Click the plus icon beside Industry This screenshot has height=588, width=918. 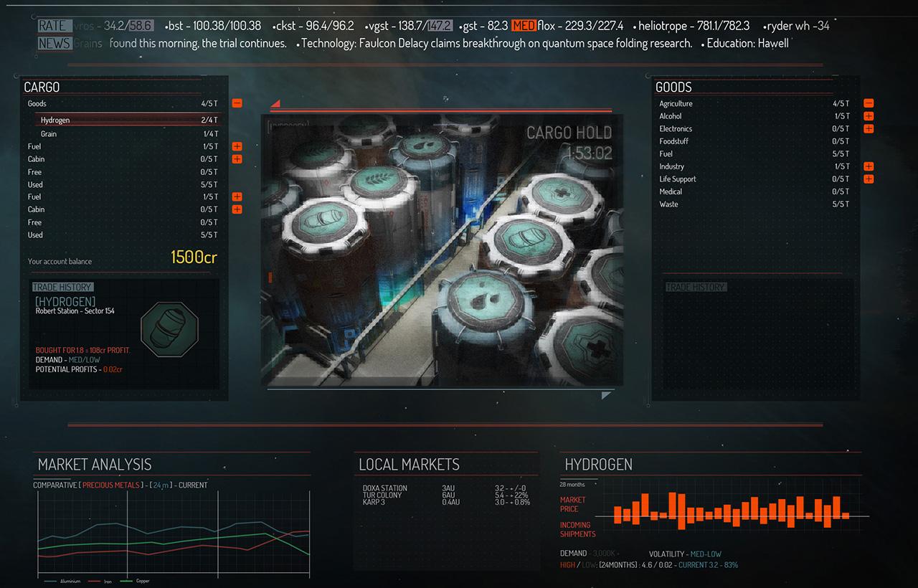click(x=868, y=166)
